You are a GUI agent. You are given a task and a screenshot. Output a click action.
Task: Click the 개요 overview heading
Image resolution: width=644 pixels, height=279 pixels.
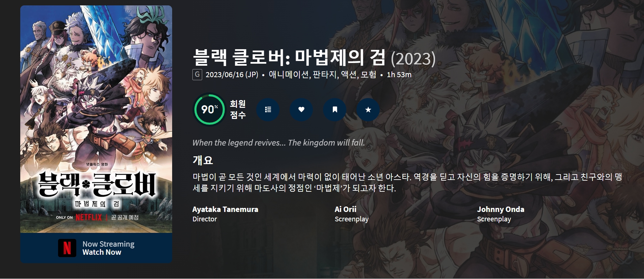(203, 160)
